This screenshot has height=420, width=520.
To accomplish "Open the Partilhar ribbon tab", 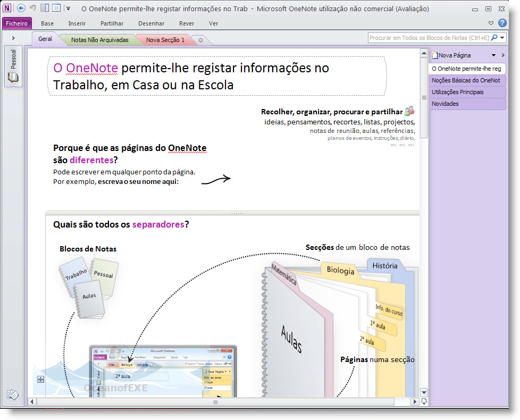I will coord(112,23).
